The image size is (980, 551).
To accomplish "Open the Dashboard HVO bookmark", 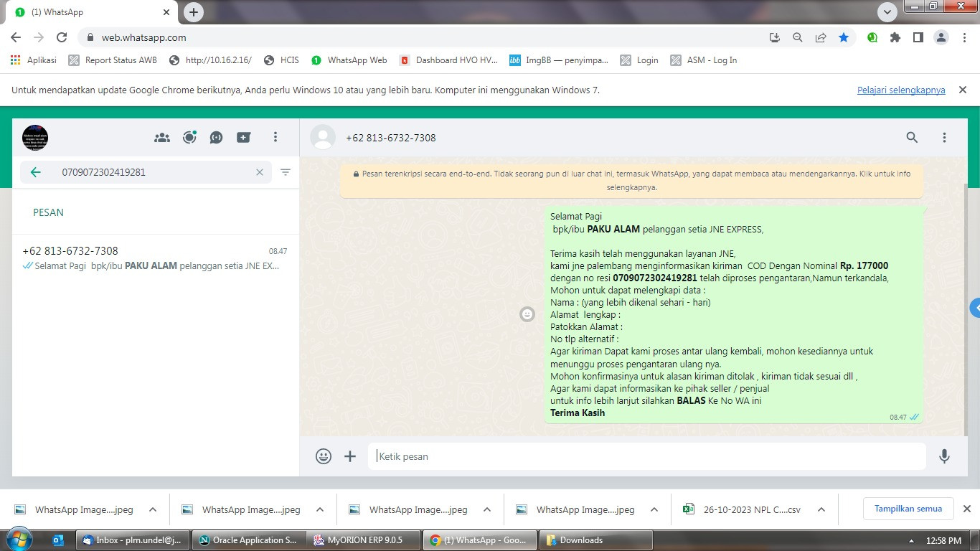I will point(448,60).
